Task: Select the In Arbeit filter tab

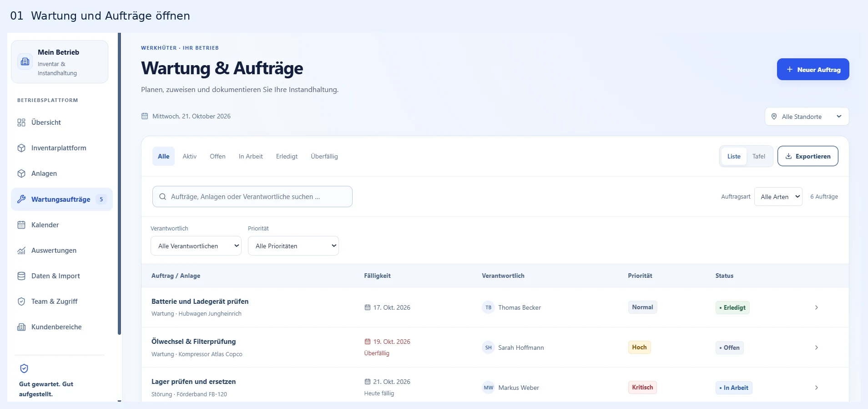Action: click(251, 156)
